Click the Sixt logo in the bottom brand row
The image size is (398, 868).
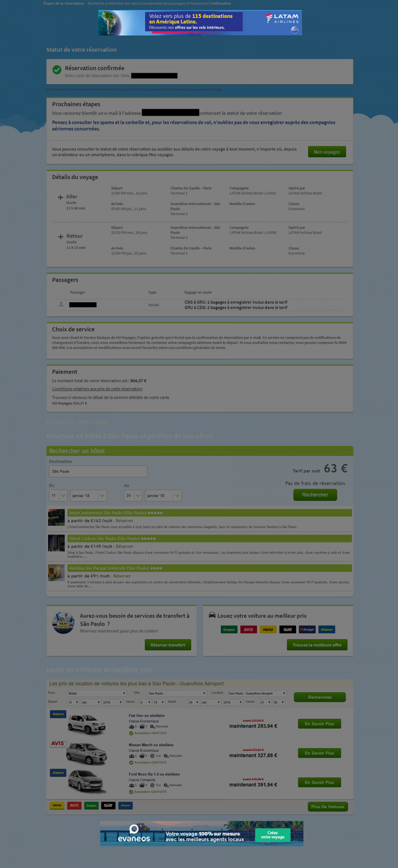click(108, 805)
